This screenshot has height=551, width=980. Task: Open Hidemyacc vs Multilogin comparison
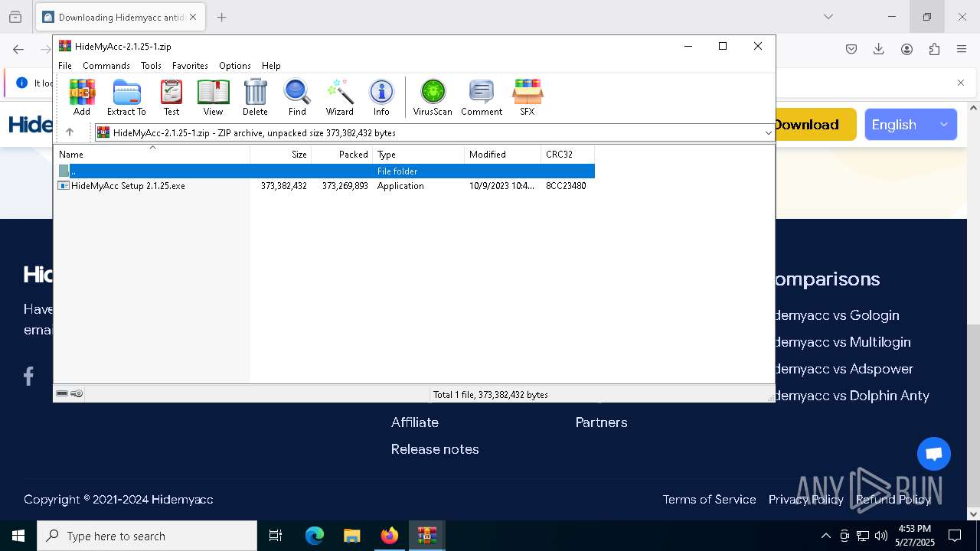coord(843,342)
